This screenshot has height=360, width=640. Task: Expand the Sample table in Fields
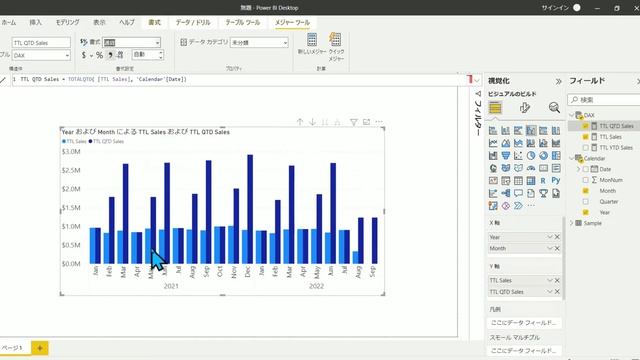click(572, 223)
